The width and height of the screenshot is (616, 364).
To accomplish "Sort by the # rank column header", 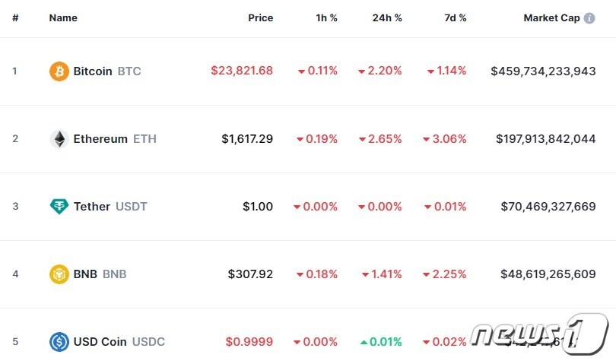I will pyautogui.click(x=15, y=17).
